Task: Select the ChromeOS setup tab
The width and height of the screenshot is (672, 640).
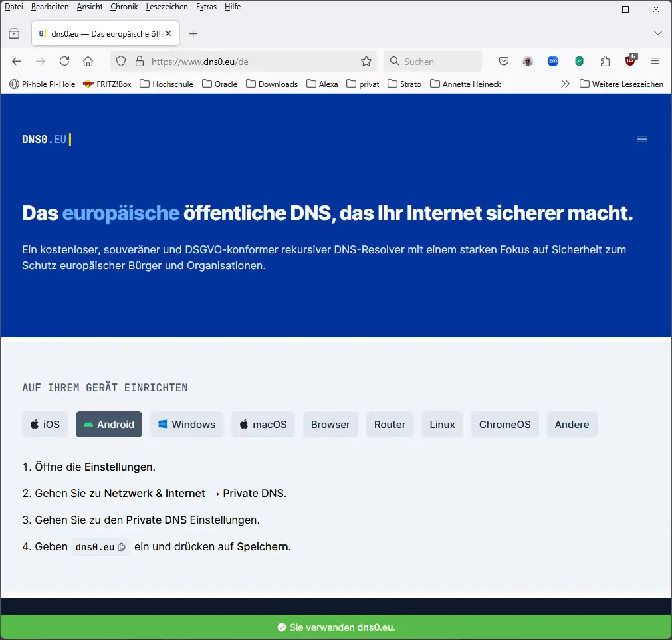Action: coord(505,425)
